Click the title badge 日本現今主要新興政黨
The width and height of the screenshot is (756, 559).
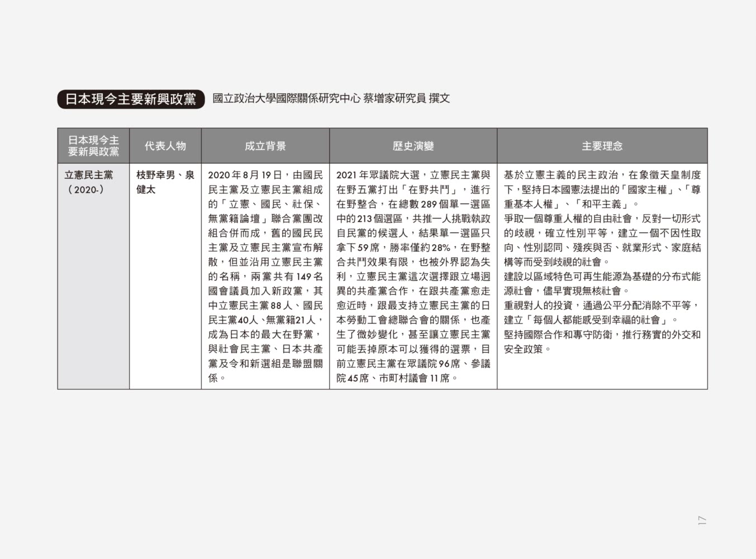[x=131, y=99]
